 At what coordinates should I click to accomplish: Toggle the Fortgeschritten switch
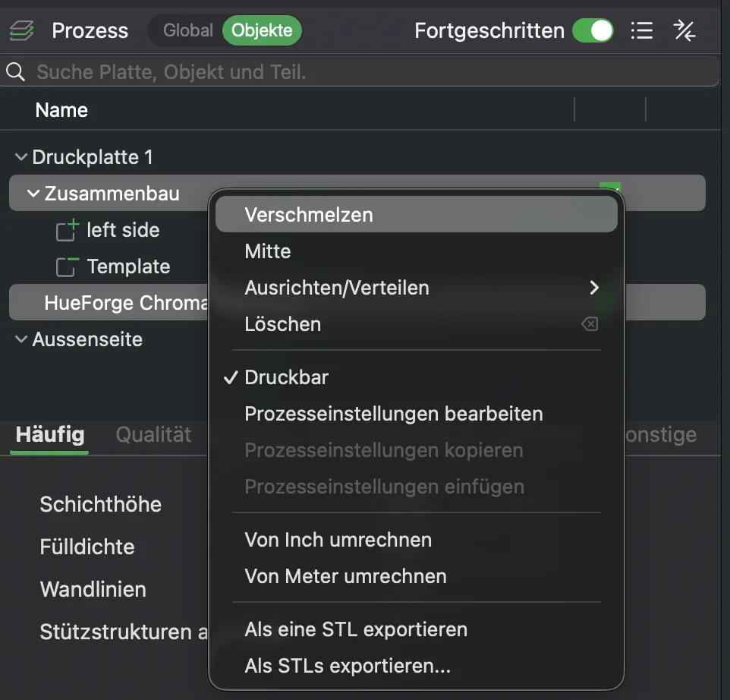[x=593, y=30]
